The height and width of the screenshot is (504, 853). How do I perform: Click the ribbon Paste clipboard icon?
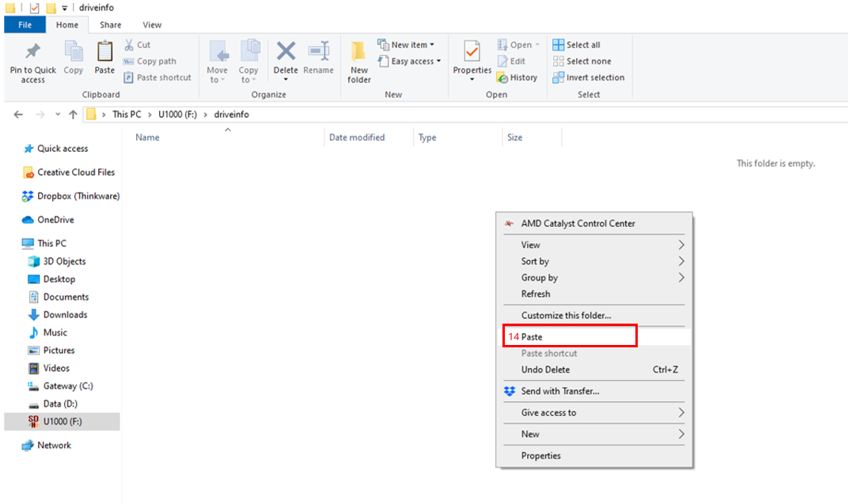point(104,51)
